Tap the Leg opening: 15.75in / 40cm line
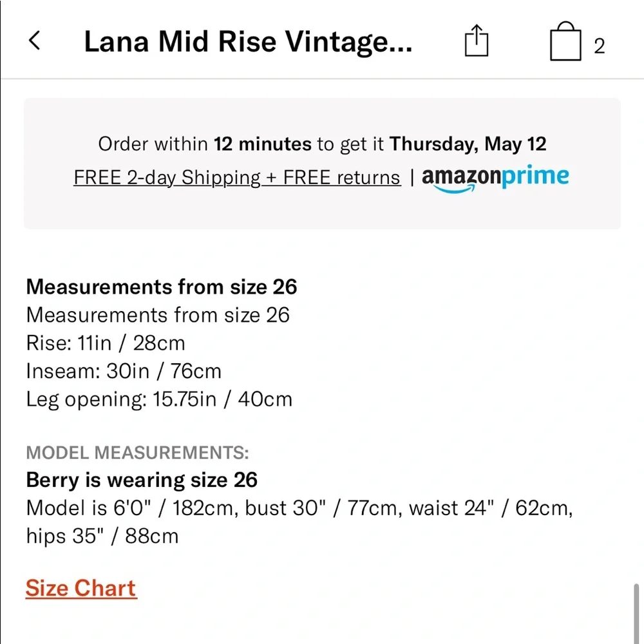 click(x=159, y=399)
